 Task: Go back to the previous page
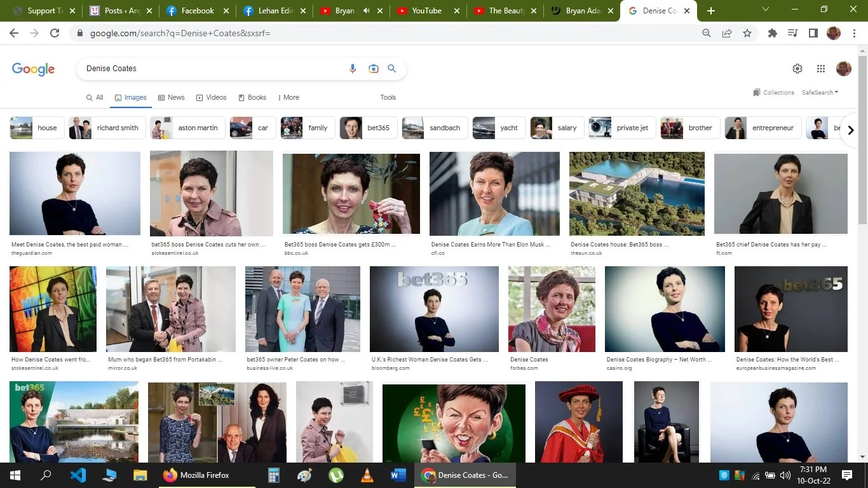[x=14, y=33]
